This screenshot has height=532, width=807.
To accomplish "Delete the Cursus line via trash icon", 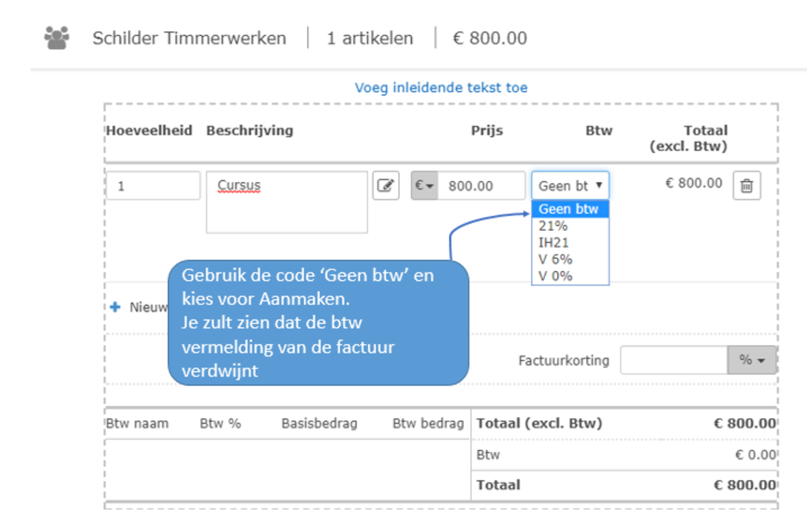I will [747, 185].
